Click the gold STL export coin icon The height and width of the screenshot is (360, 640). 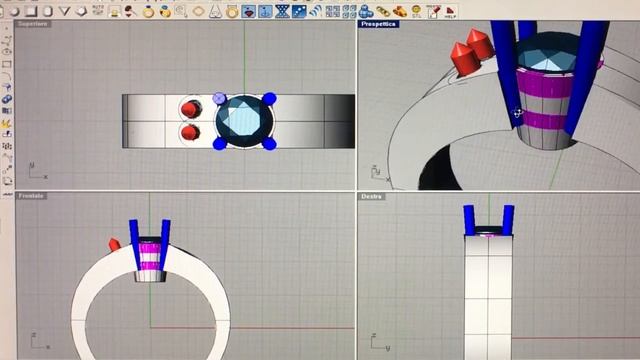point(416,11)
